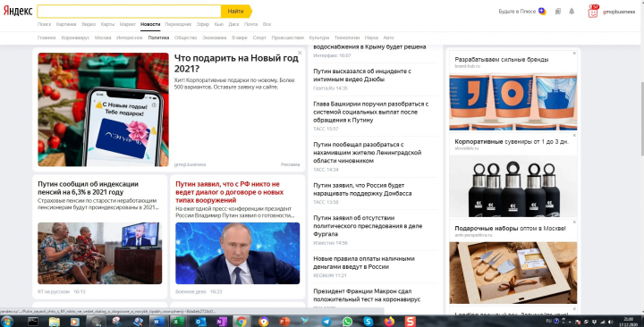Open the Переводчик service tab
The image size is (644, 327).
point(178,24)
